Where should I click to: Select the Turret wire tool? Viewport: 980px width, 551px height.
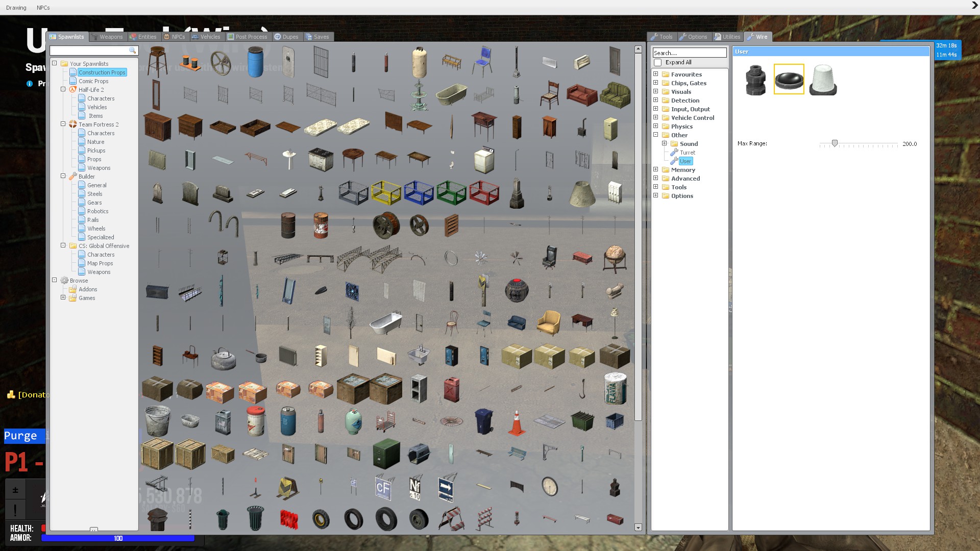tap(687, 153)
